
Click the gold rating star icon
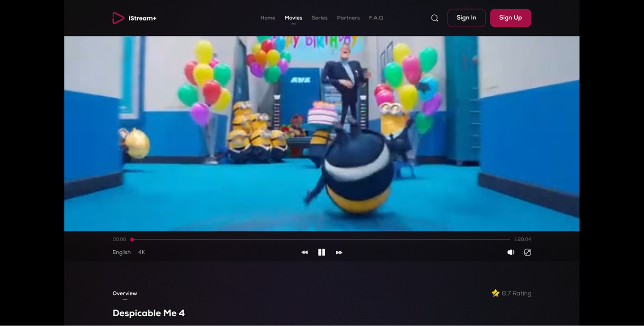tap(496, 293)
